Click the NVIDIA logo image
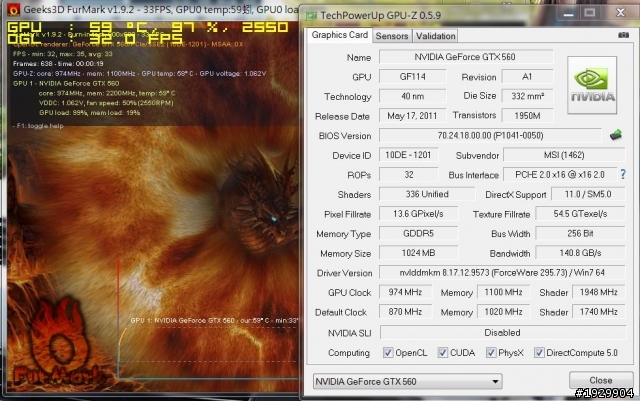 pos(592,85)
